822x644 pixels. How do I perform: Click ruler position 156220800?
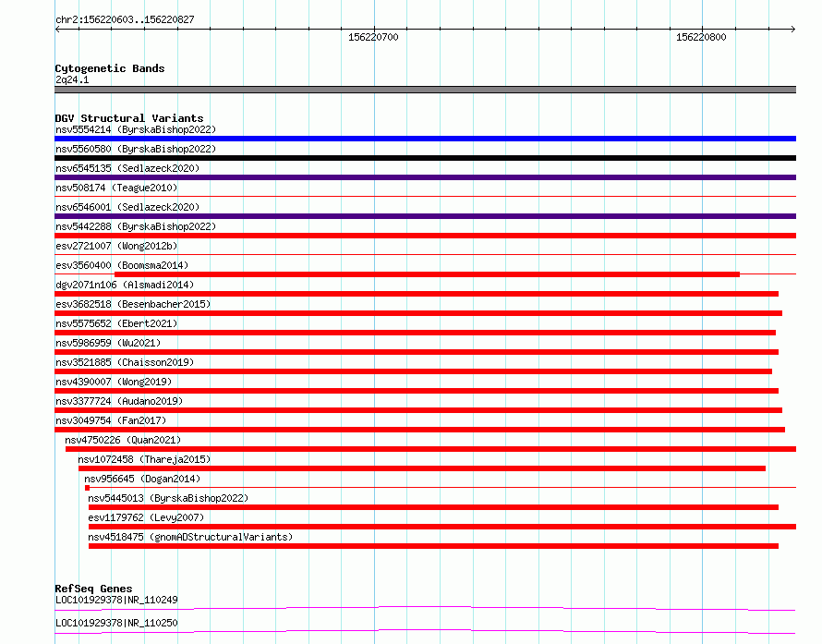[x=701, y=37]
